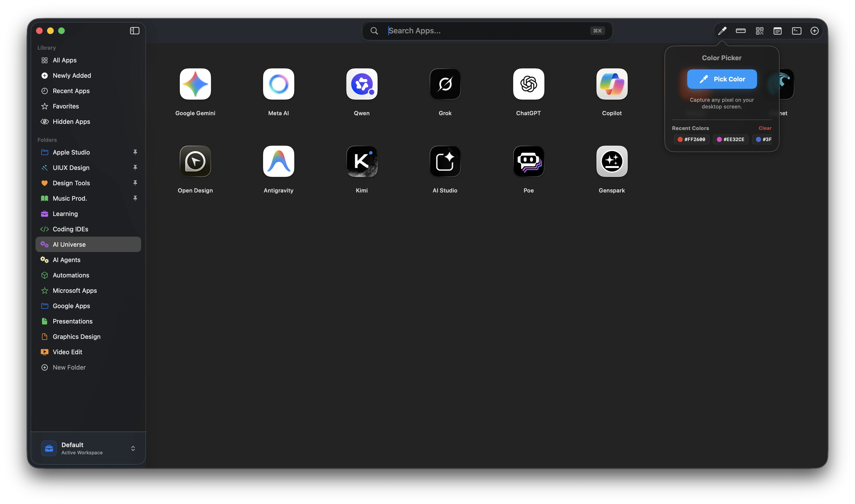Open the Google Apps folder
Image resolution: width=855 pixels, height=504 pixels.
pos(88,306)
